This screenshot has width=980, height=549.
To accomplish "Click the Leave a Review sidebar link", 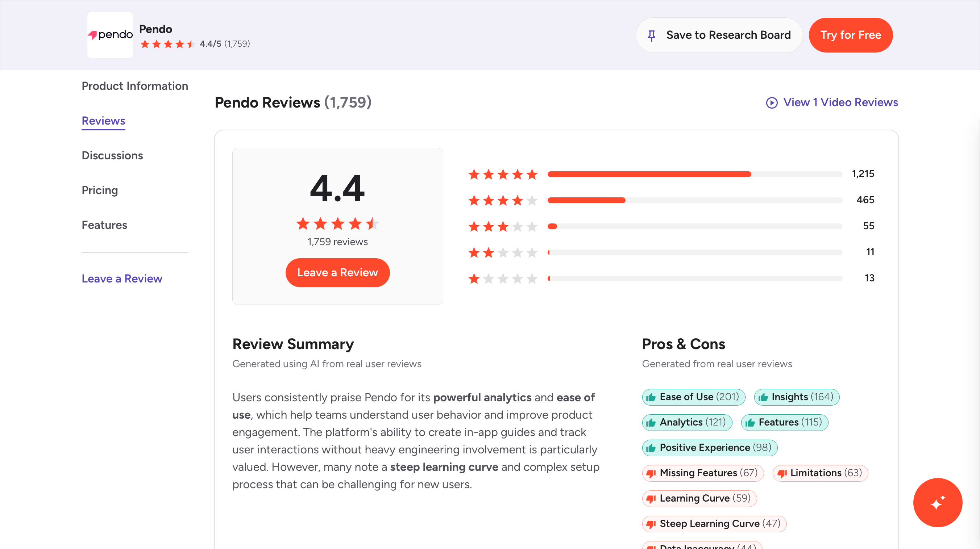I will tap(122, 279).
